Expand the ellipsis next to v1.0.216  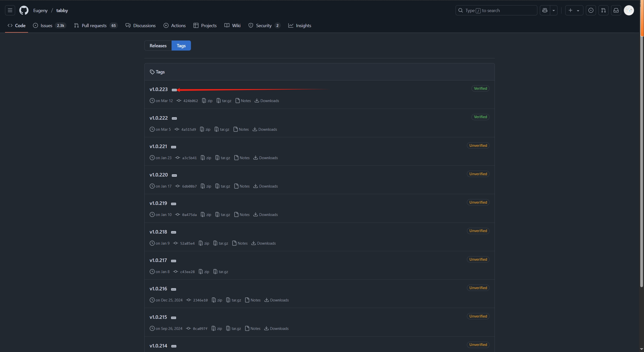click(x=174, y=289)
